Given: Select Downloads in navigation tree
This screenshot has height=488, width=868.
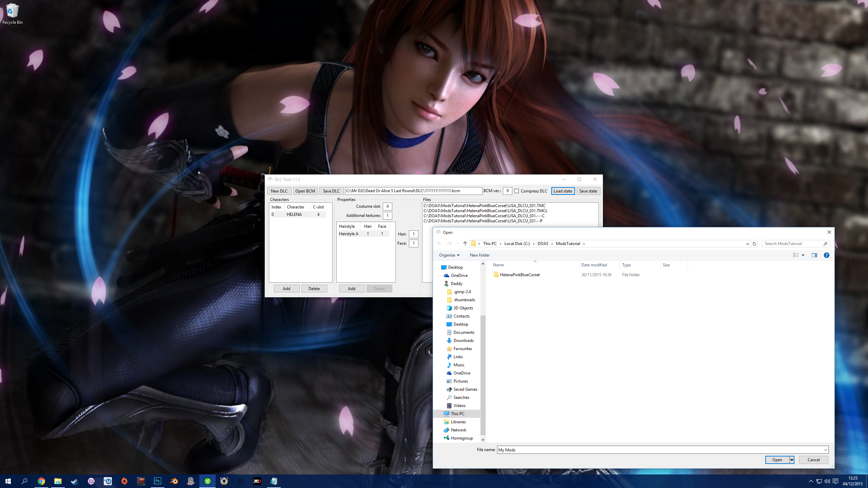Looking at the screenshot, I should pos(463,341).
